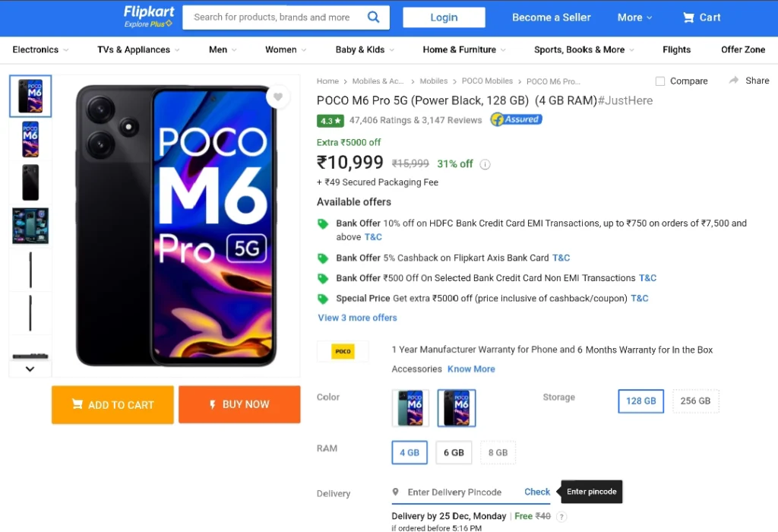Open the delivery charge help question icon
778x532 pixels.
[561, 517]
